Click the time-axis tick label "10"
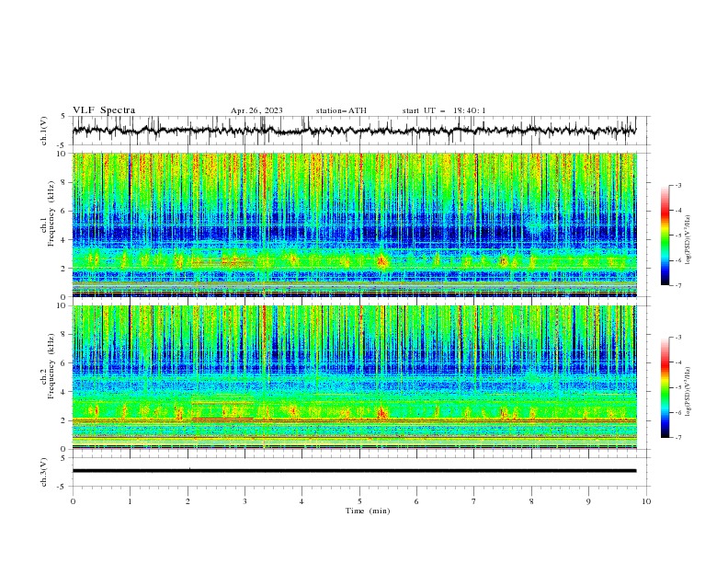 point(646,501)
